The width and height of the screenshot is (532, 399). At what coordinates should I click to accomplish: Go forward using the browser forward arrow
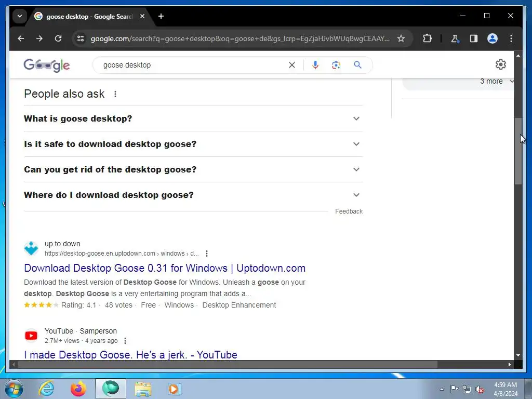(39, 38)
